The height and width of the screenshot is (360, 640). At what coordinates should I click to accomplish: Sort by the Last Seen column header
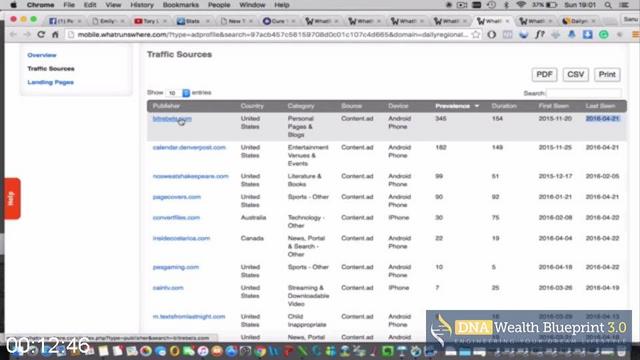point(600,106)
